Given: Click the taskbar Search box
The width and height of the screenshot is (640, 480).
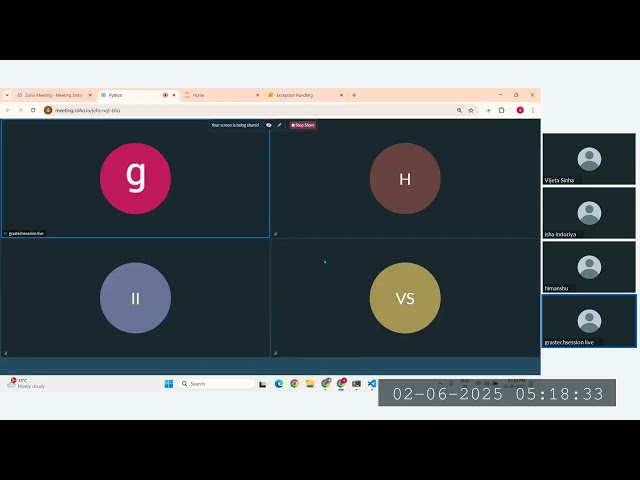Looking at the screenshot, I should point(216,384).
